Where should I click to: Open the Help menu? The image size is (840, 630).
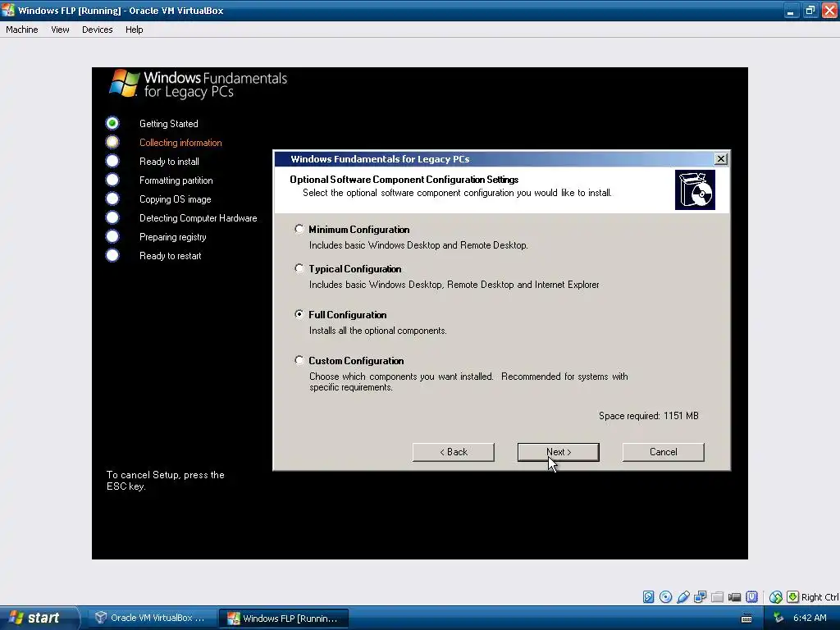(134, 30)
